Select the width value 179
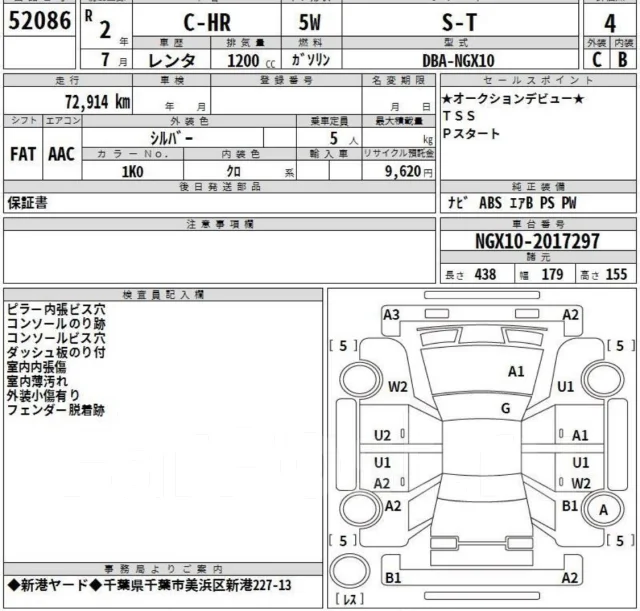 552,274
